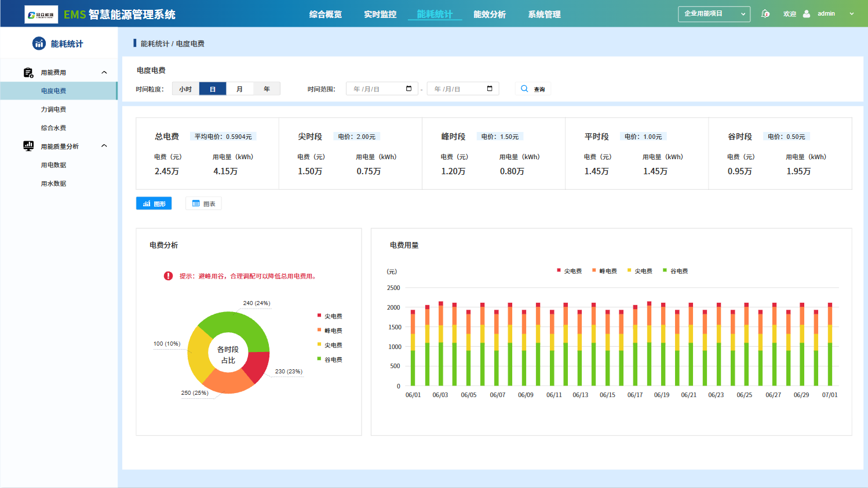Click the notification bell icon
Screen dimensions: 868x488
765,14
